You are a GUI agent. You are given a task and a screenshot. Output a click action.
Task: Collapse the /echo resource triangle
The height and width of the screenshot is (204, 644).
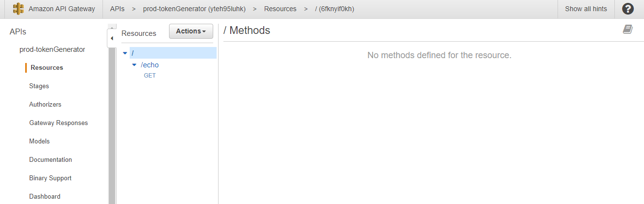[135, 65]
